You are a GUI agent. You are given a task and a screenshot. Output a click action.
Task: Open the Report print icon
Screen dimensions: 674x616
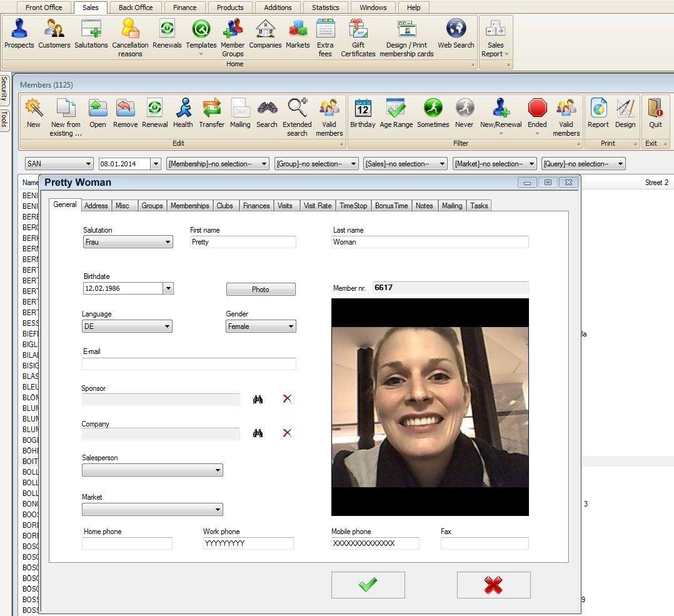(598, 113)
